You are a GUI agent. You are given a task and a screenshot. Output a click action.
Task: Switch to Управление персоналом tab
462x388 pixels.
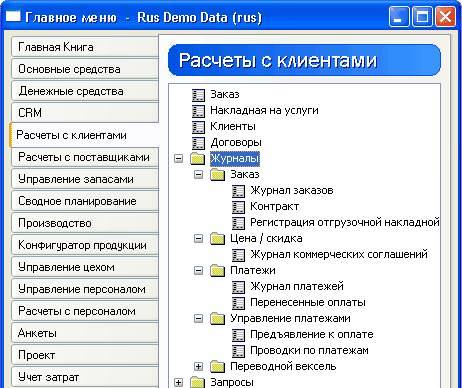85,289
